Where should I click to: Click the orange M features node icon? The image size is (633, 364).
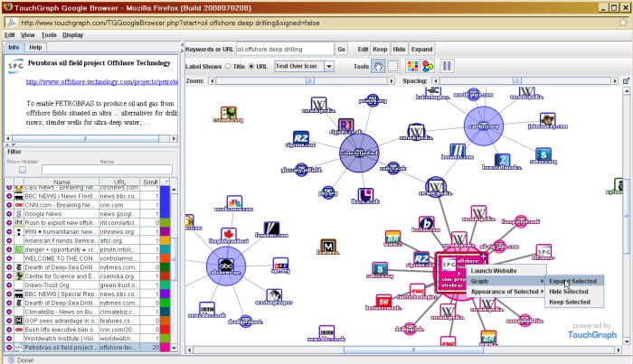328,246
